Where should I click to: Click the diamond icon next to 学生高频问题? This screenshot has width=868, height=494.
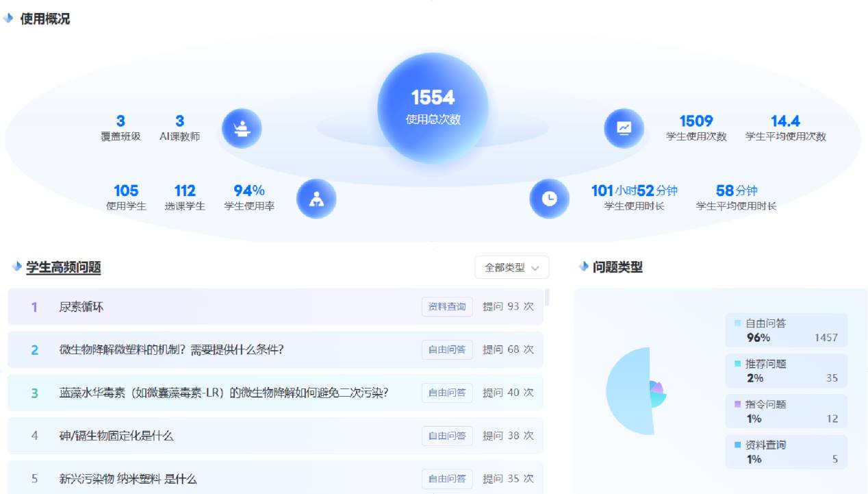16,267
